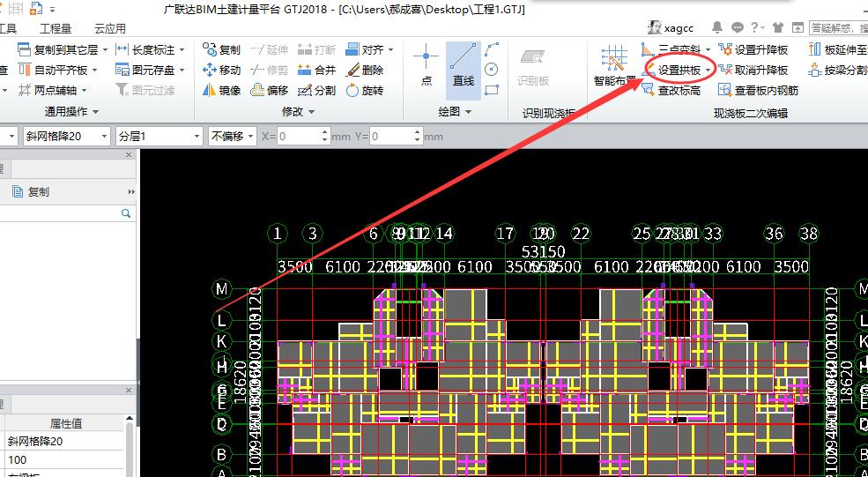Click the new file icon in quick access bar
Screen dimensions: 868x477
pyautogui.click(x=36, y=8)
